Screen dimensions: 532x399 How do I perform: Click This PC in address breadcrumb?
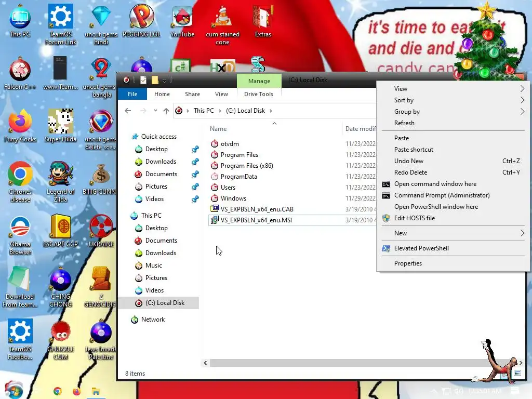pyautogui.click(x=204, y=111)
